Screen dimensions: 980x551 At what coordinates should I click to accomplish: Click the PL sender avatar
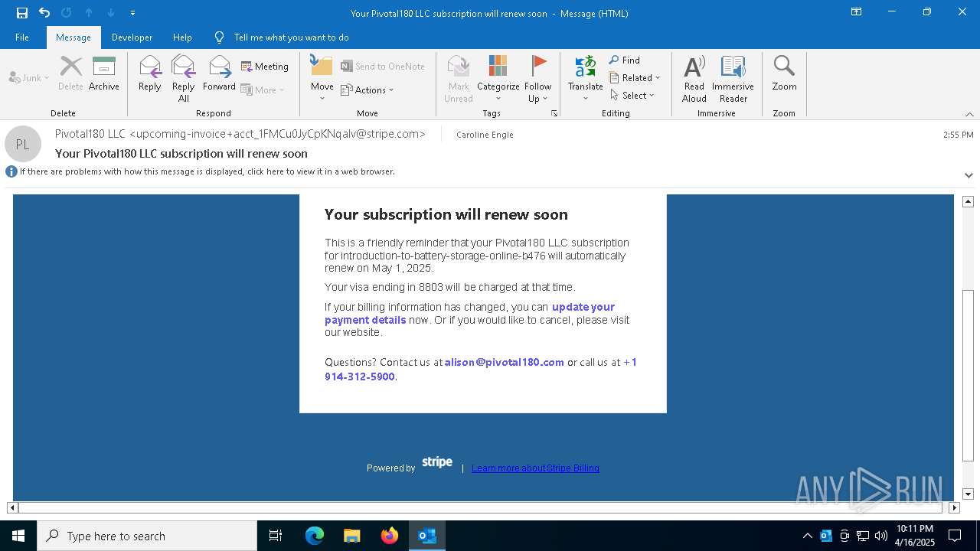pyautogui.click(x=23, y=144)
